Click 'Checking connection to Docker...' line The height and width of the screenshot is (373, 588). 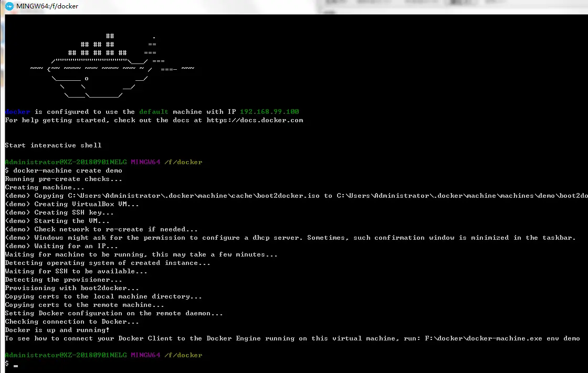(x=72, y=322)
